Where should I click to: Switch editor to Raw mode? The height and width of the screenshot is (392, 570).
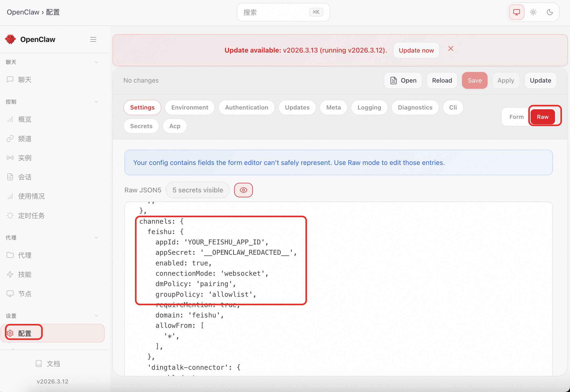coord(543,117)
